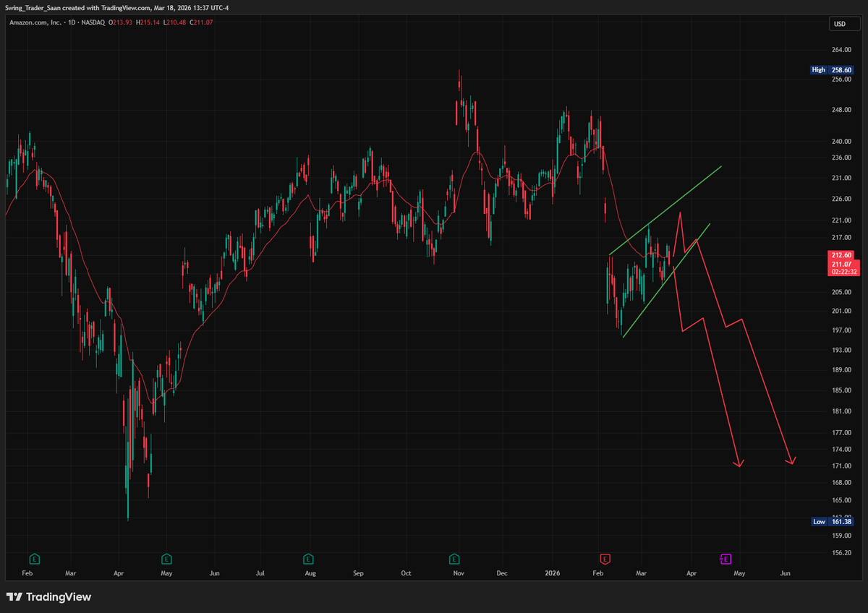Click the 177.00 price axis label

pyautogui.click(x=841, y=432)
